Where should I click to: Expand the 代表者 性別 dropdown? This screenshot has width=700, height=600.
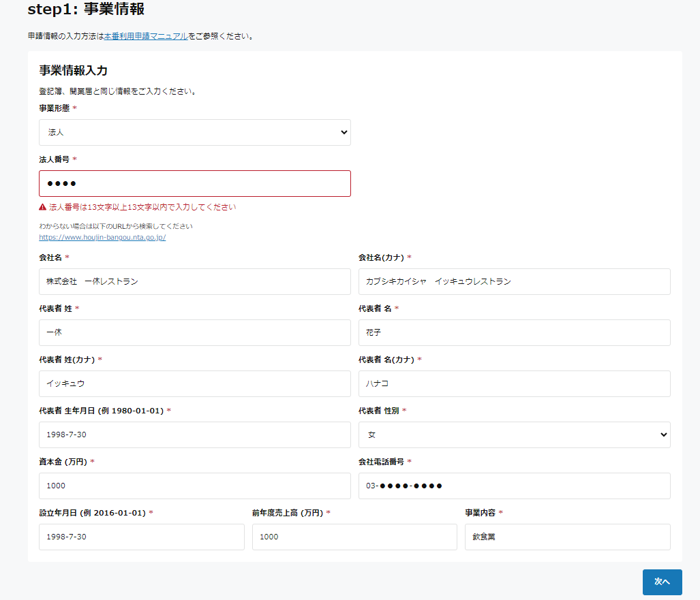(x=514, y=435)
